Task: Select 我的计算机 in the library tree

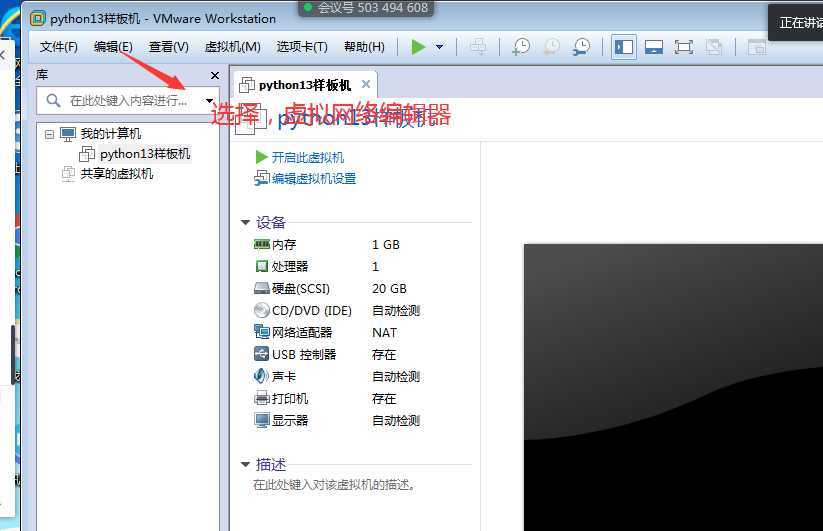Action: (x=111, y=134)
